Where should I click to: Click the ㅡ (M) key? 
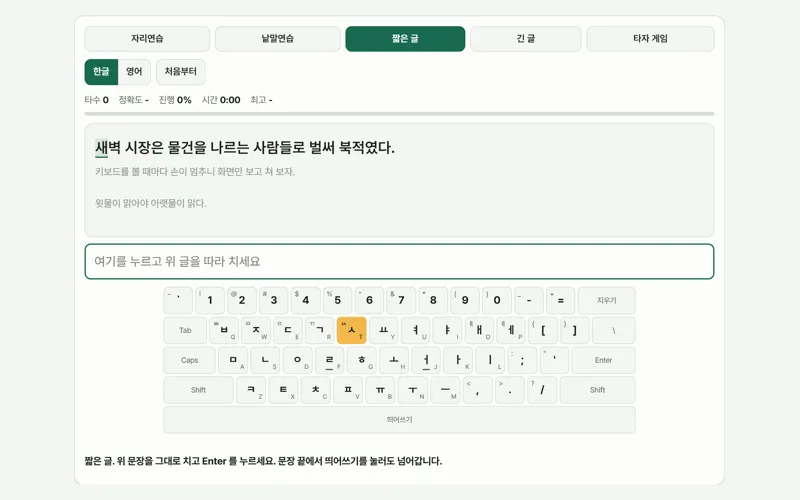(445, 390)
